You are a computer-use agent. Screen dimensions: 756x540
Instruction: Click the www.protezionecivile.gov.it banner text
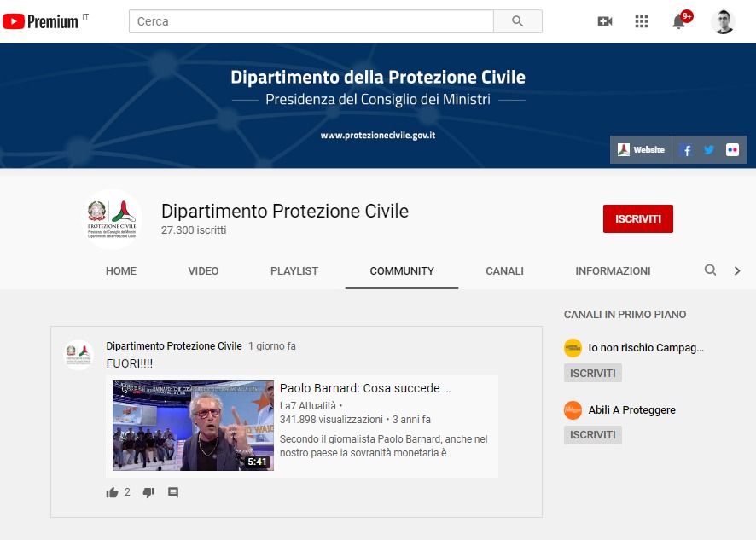tap(378, 136)
